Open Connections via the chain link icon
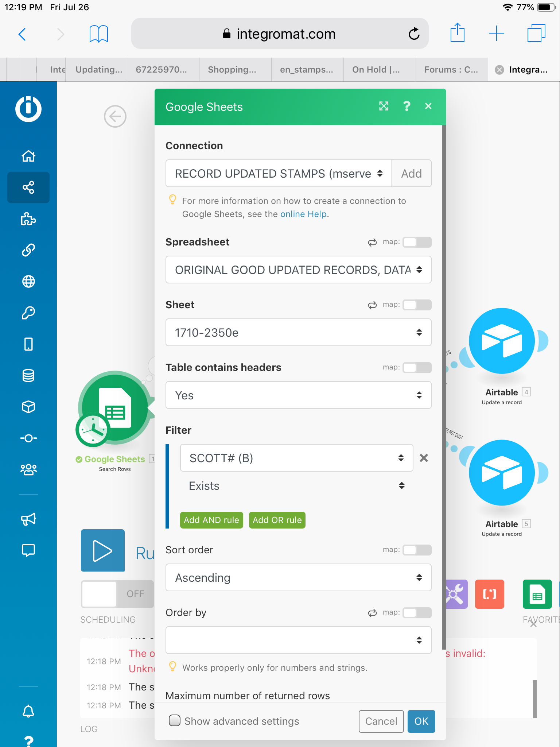 (x=28, y=250)
